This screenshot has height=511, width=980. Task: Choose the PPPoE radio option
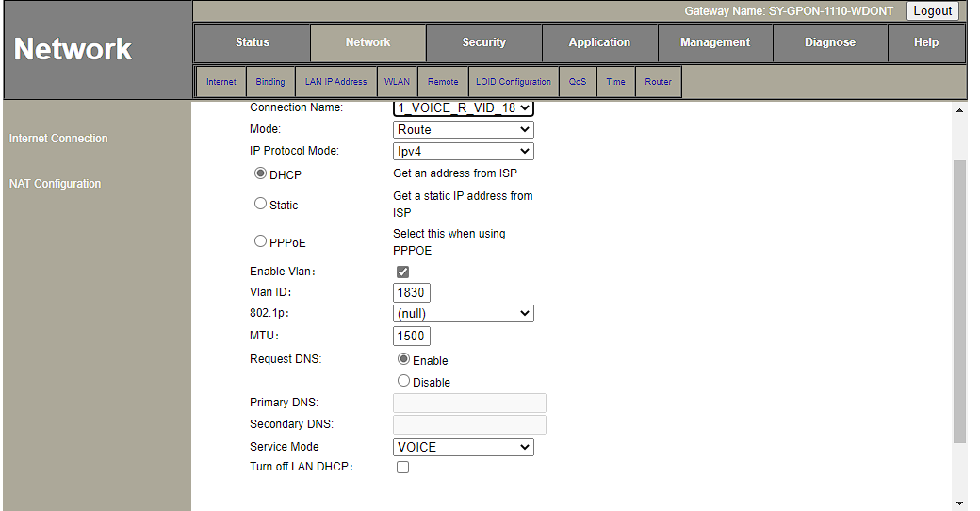(261, 241)
